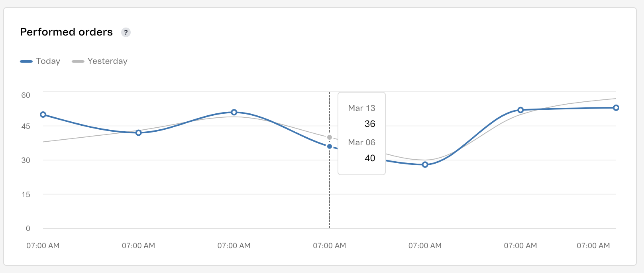Click the first 07:00 AM x-axis label
This screenshot has width=644, height=273.
[43, 245]
